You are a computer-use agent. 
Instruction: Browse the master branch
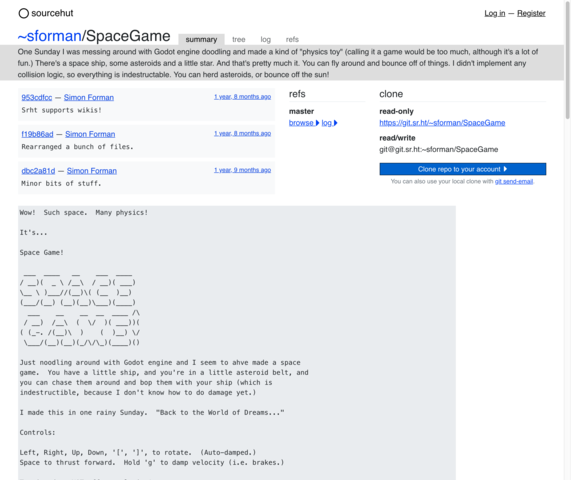pos(304,123)
